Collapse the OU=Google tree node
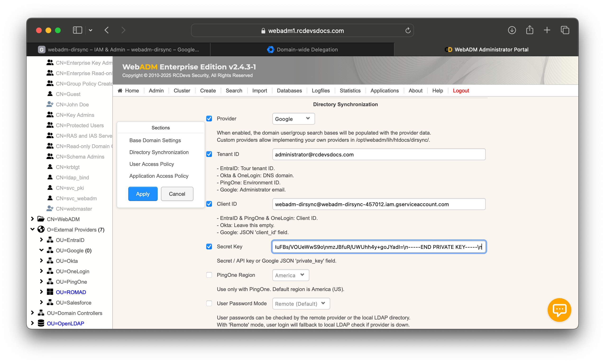The image size is (605, 364). [x=41, y=250]
